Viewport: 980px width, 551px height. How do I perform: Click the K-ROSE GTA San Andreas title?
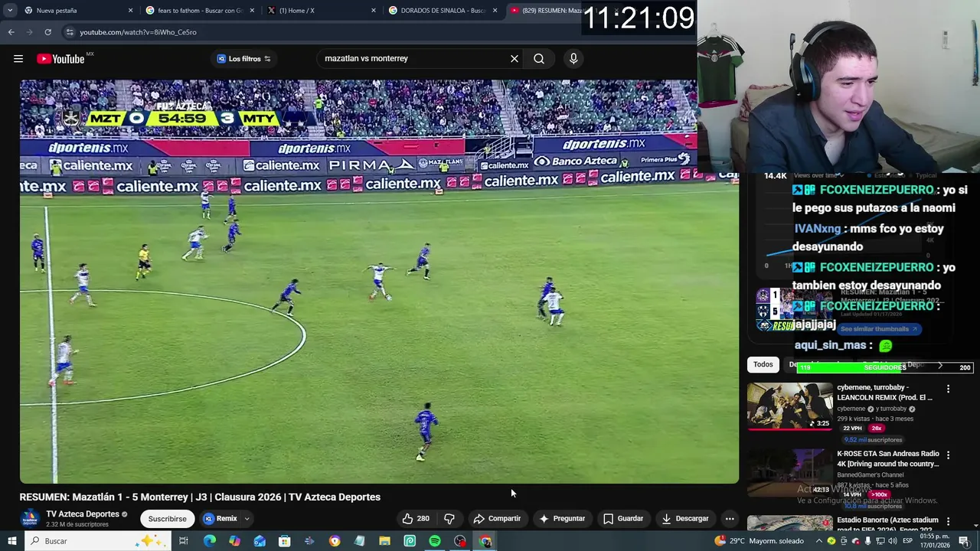pos(887,458)
